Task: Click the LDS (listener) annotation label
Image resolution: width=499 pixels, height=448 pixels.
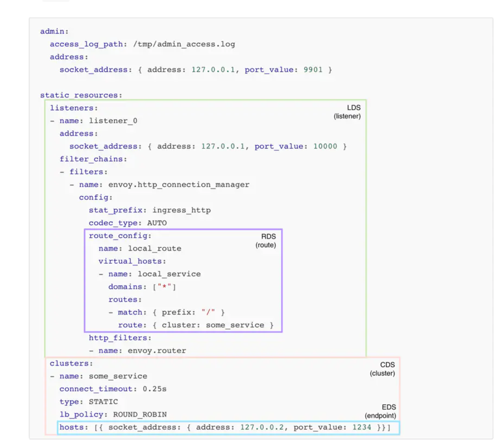Action: click(347, 112)
